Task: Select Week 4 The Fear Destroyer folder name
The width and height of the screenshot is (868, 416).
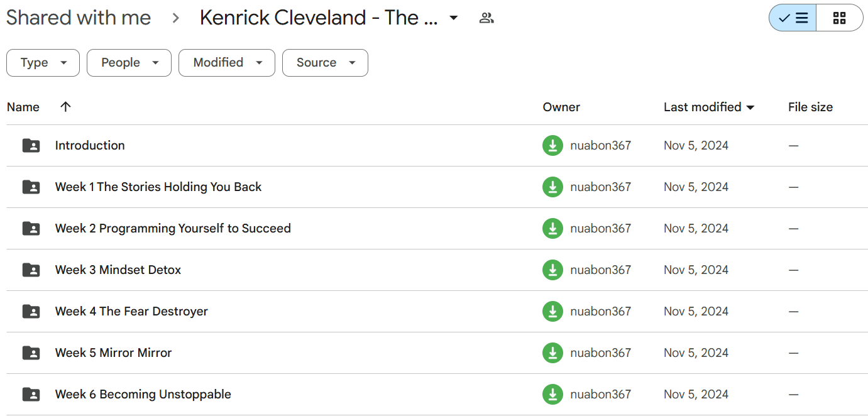Action: [x=131, y=312]
